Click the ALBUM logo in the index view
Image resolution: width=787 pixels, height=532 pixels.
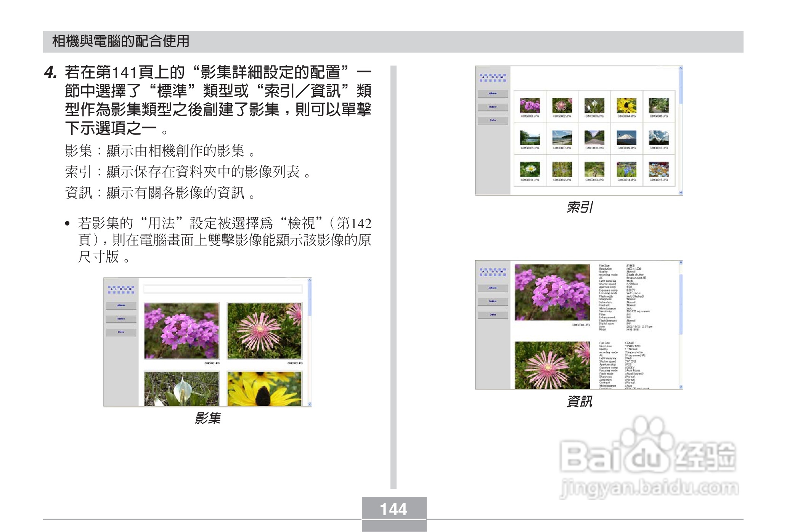[493, 78]
